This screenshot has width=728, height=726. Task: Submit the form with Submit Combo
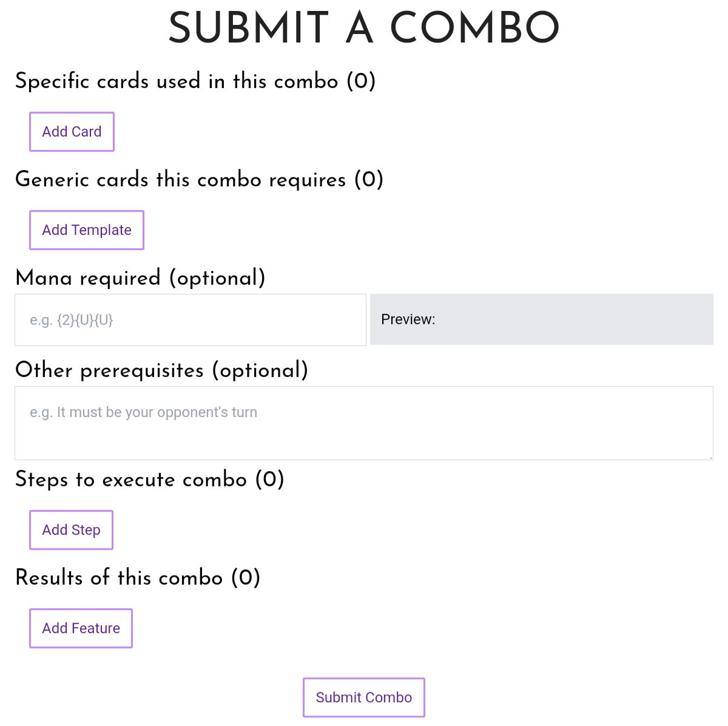364,697
